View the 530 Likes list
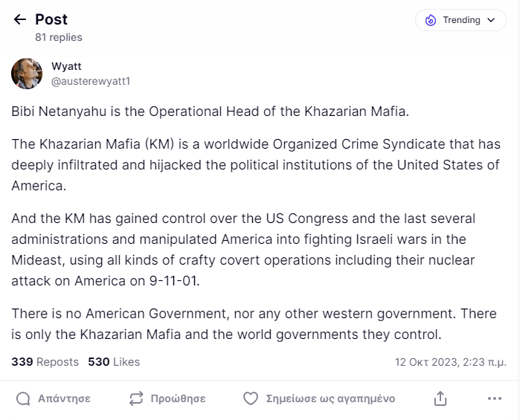This screenshot has width=520, height=420. (x=114, y=362)
